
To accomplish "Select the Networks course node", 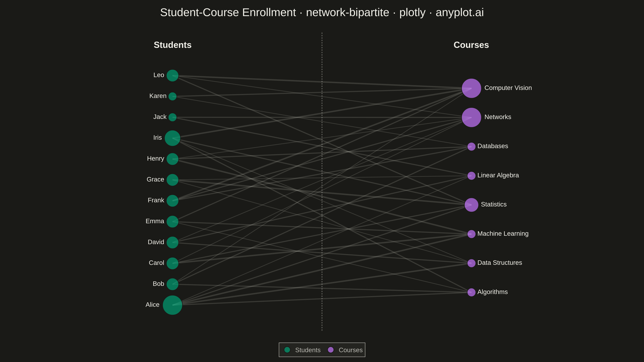I will coord(471,117).
